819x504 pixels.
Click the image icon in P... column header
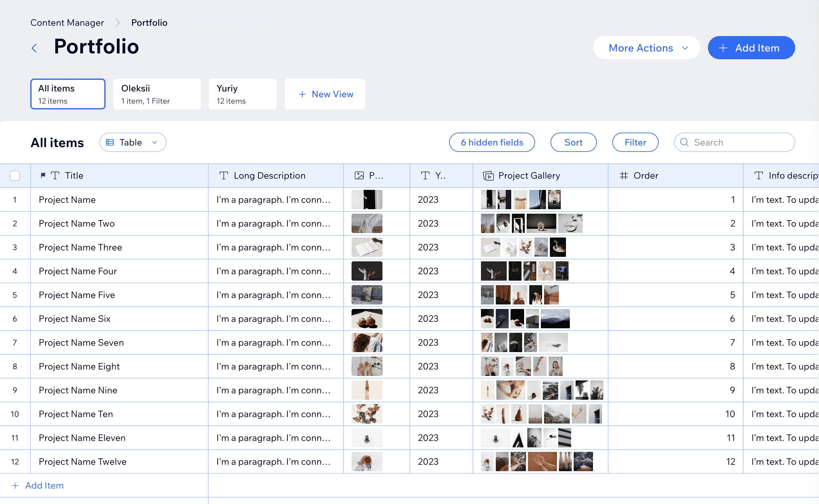[x=359, y=175]
